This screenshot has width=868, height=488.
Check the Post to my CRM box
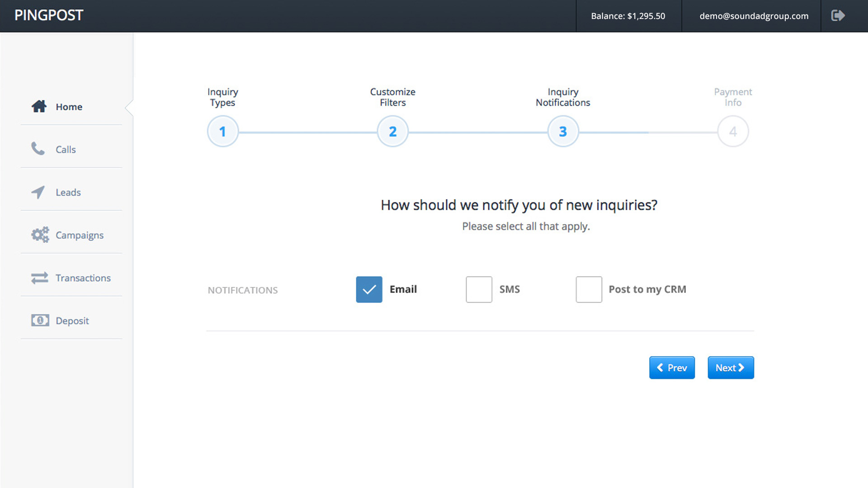pyautogui.click(x=589, y=289)
